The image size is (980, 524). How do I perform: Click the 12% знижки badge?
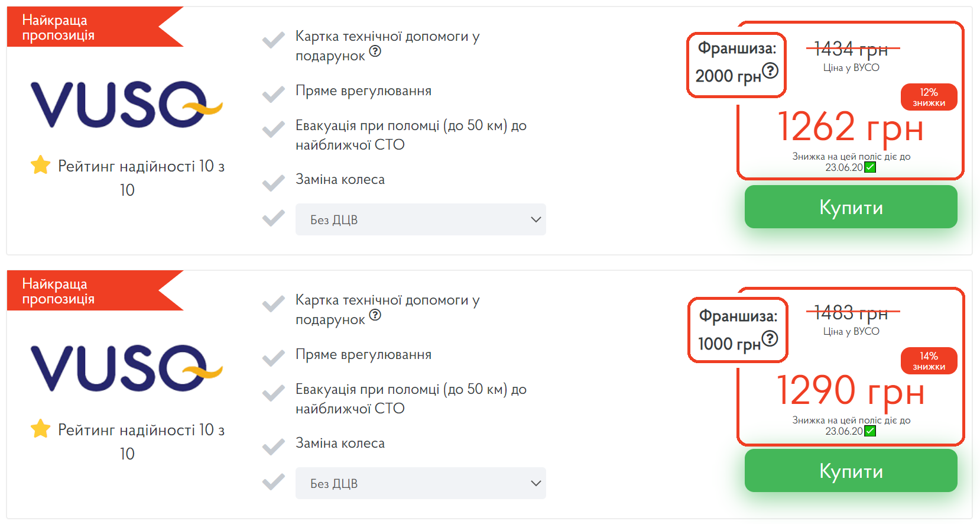pyautogui.click(x=929, y=97)
